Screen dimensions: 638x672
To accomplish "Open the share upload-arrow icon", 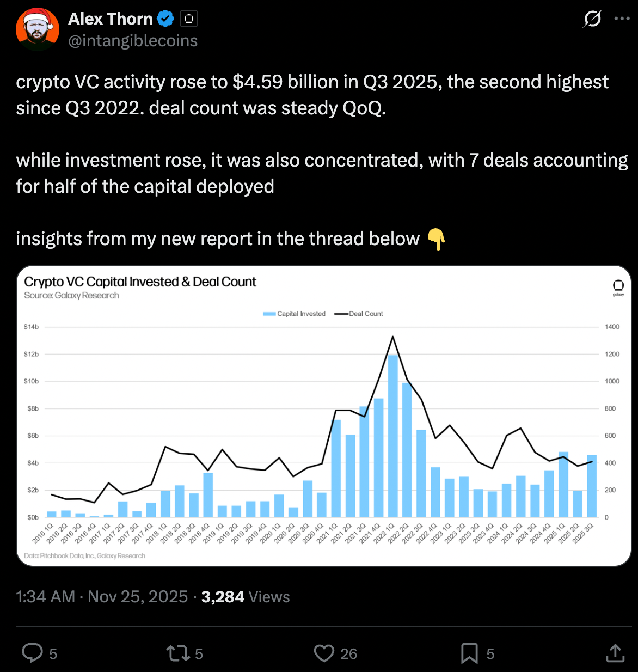I will tap(616, 653).
